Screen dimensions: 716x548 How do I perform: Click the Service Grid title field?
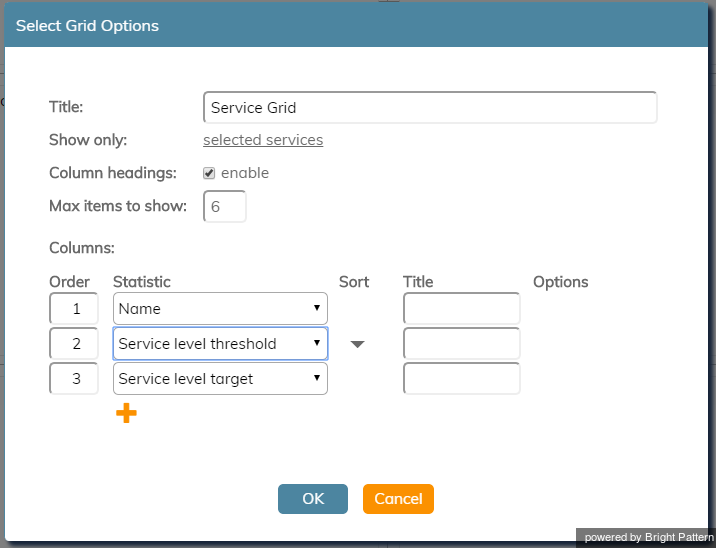point(430,108)
